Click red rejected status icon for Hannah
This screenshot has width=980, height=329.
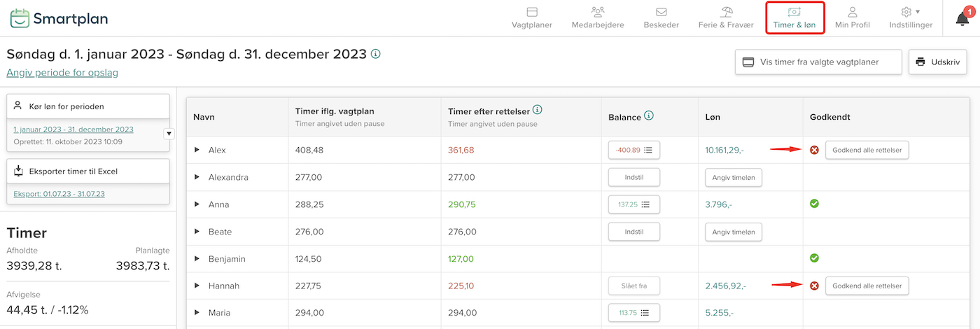coord(814,286)
